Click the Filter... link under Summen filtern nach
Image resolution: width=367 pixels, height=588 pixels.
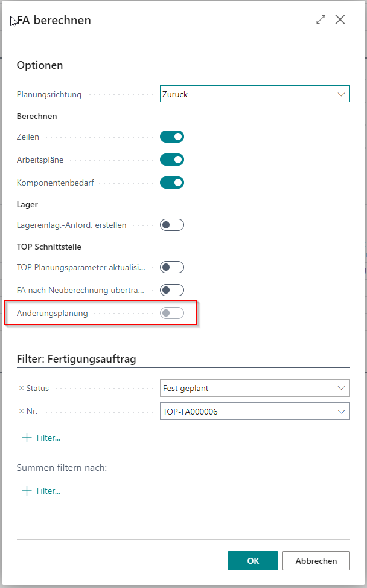(x=48, y=491)
